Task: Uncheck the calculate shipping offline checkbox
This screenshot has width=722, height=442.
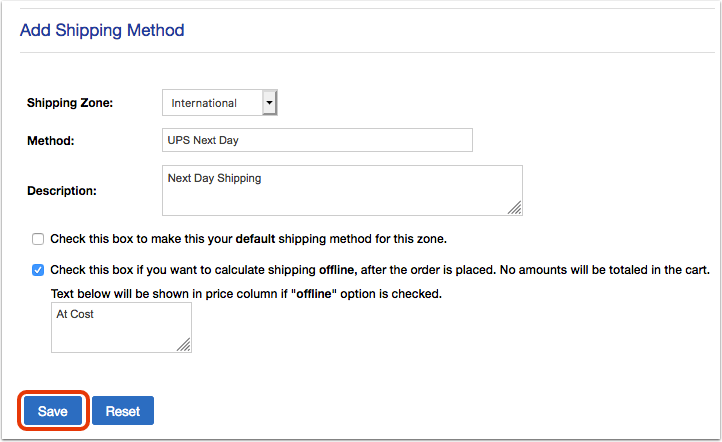Action: 38,270
